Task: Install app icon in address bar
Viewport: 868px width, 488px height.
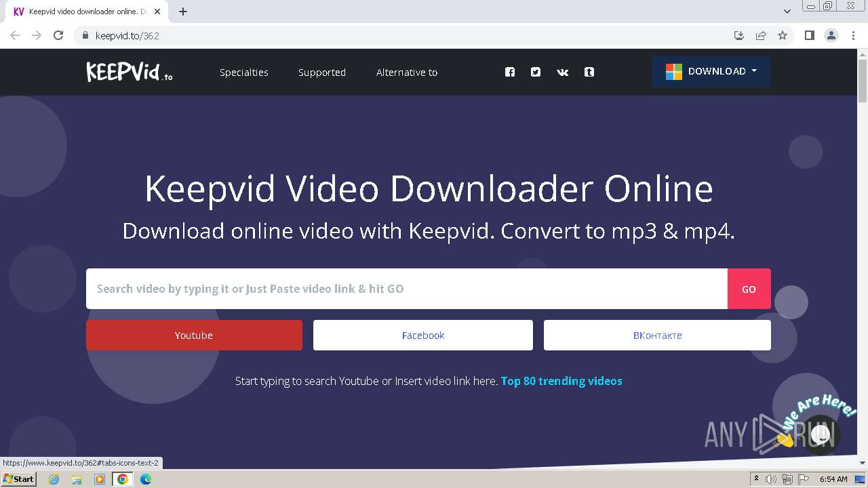Action: [739, 35]
